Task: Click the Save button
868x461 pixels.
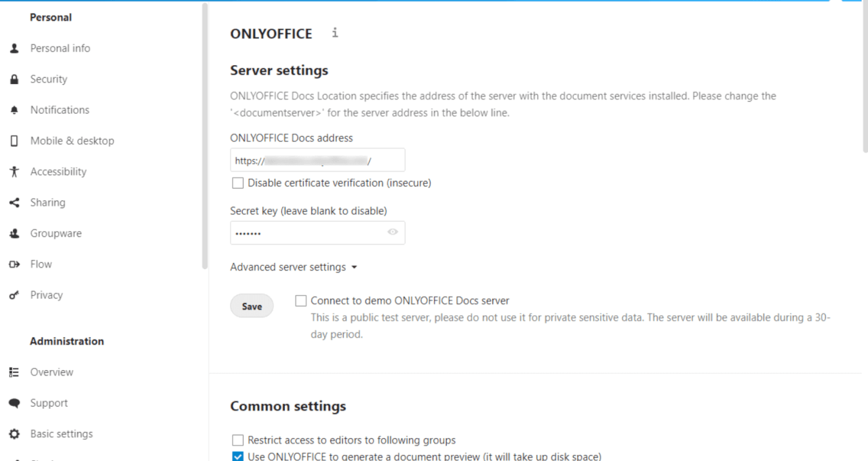Action: click(x=252, y=306)
